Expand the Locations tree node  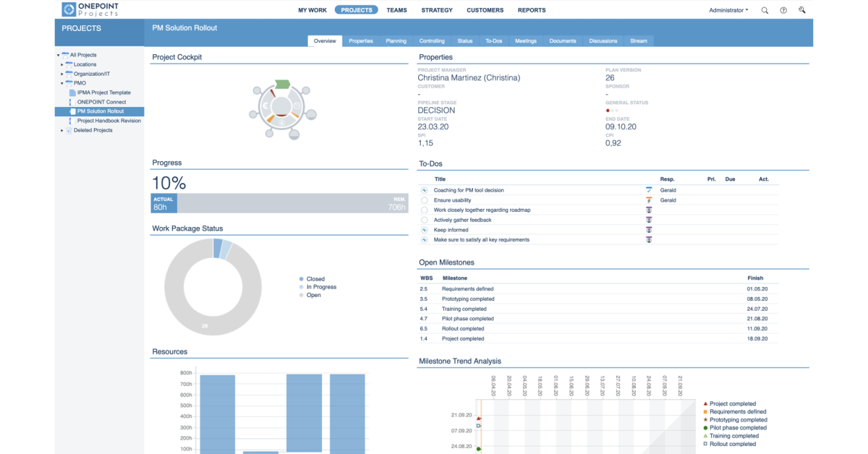tap(61, 64)
